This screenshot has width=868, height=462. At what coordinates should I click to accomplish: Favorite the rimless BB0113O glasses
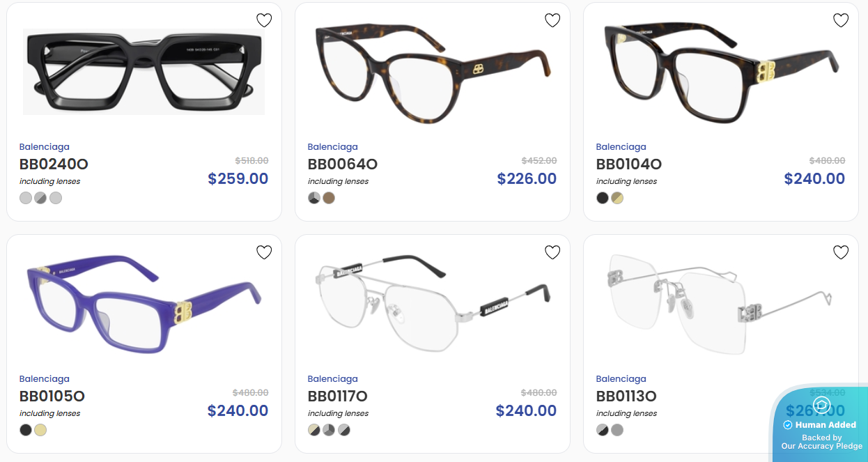(x=841, y=252)
